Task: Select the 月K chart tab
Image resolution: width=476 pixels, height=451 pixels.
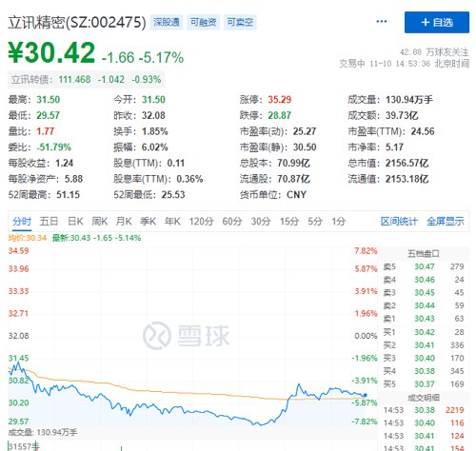Action: tap(124, 221)
